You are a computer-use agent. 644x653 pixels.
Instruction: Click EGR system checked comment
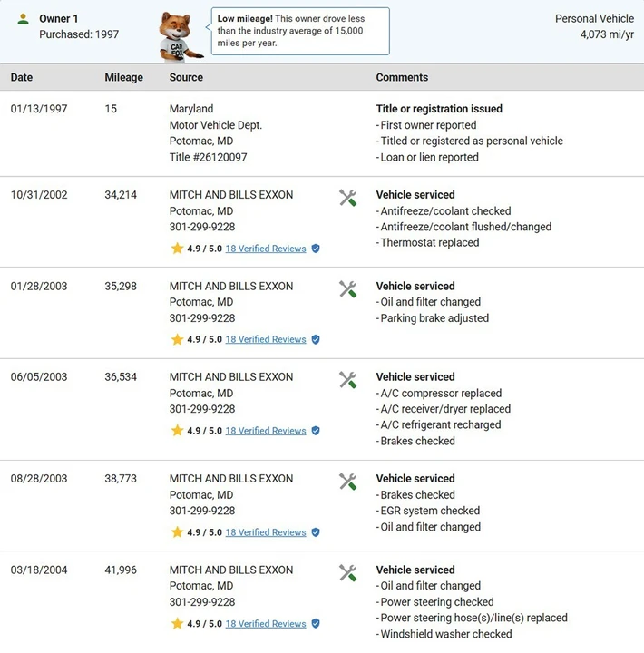point(430,511)
